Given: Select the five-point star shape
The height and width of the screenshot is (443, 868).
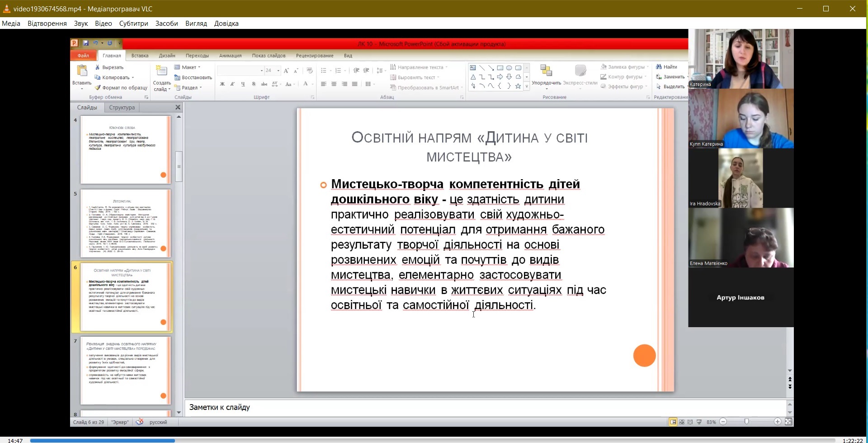Looking at the screenshot, I should [518, 86].
